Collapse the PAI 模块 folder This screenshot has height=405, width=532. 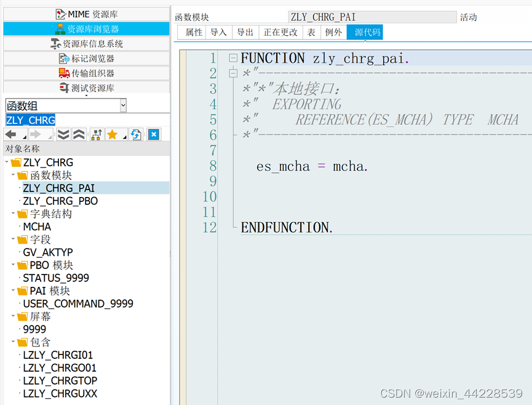click(x=14, y=291)
